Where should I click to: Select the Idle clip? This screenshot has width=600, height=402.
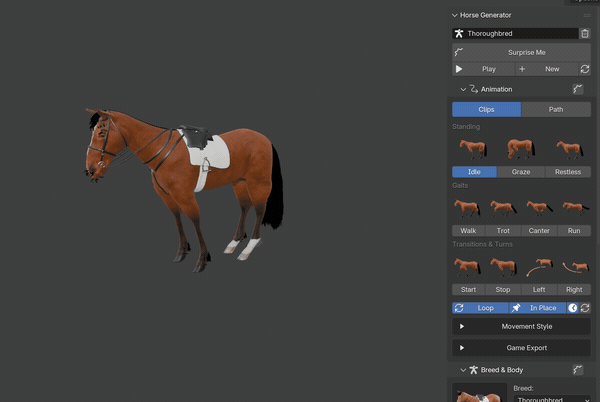474,172
